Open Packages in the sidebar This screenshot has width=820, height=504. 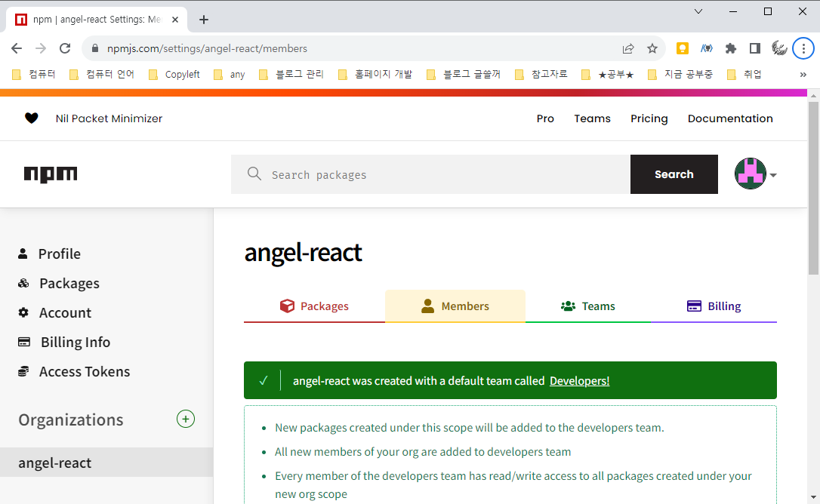[59, 284]
